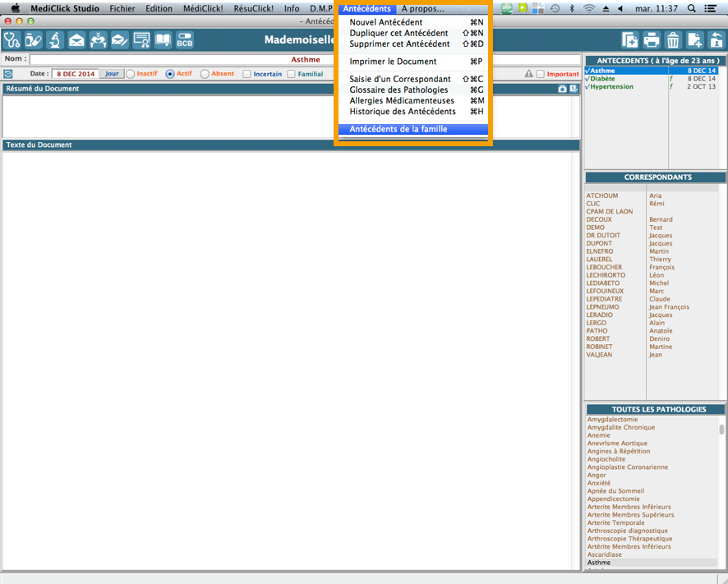Click the printer icon in toolbar
Screen dimensions: 728x584
click(652, 39)
